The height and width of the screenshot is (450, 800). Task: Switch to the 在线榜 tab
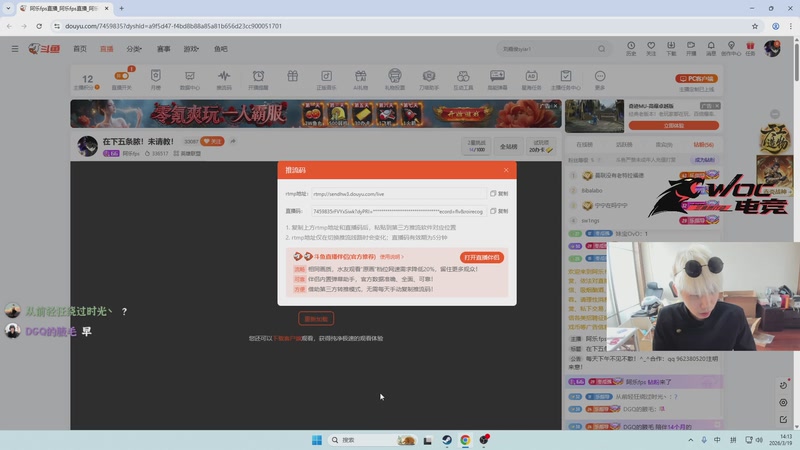(x=584, y=144)
